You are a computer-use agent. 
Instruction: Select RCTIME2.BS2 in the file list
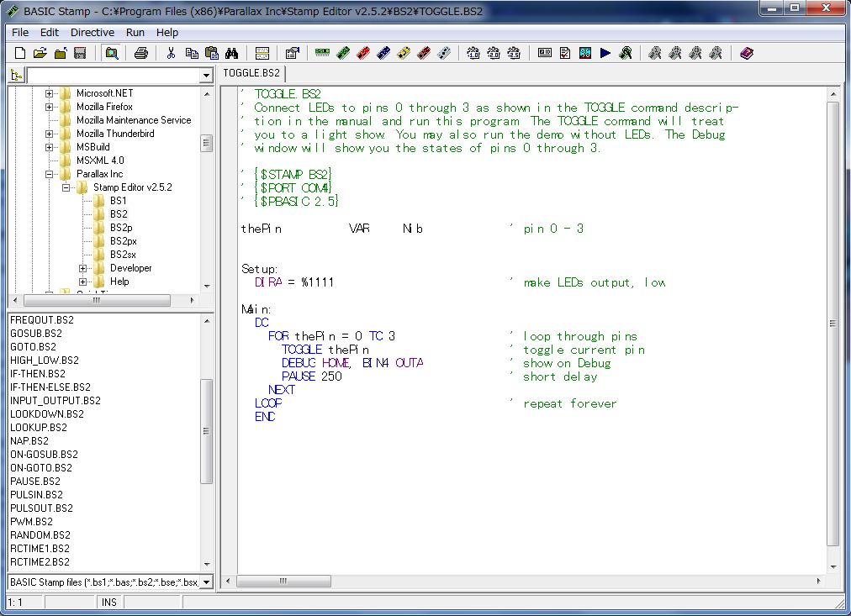click(x=40, y=562)
